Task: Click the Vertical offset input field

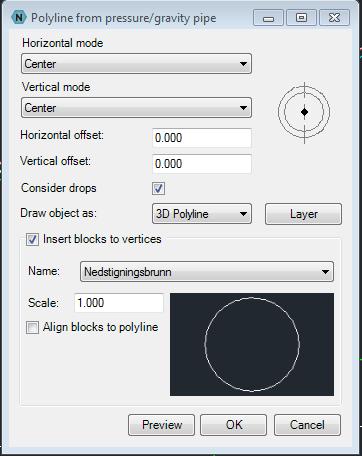Action: (202, 164)
